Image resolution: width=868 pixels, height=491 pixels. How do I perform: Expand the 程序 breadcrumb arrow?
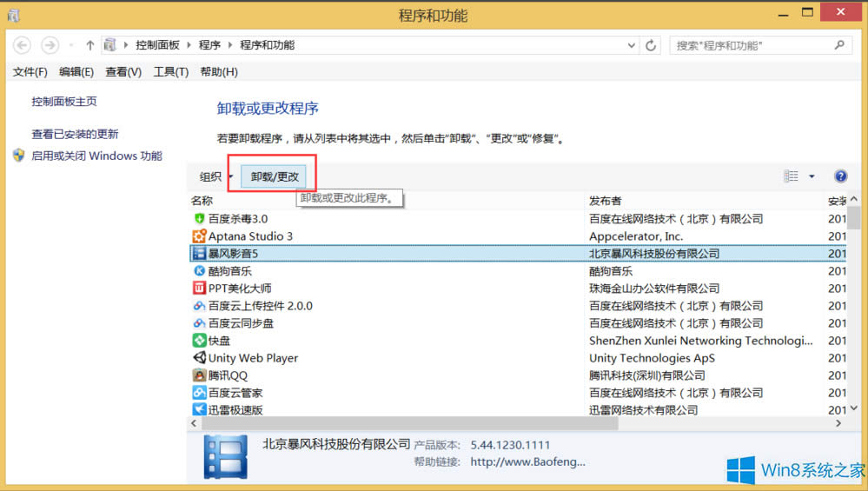tap(230, 45)
